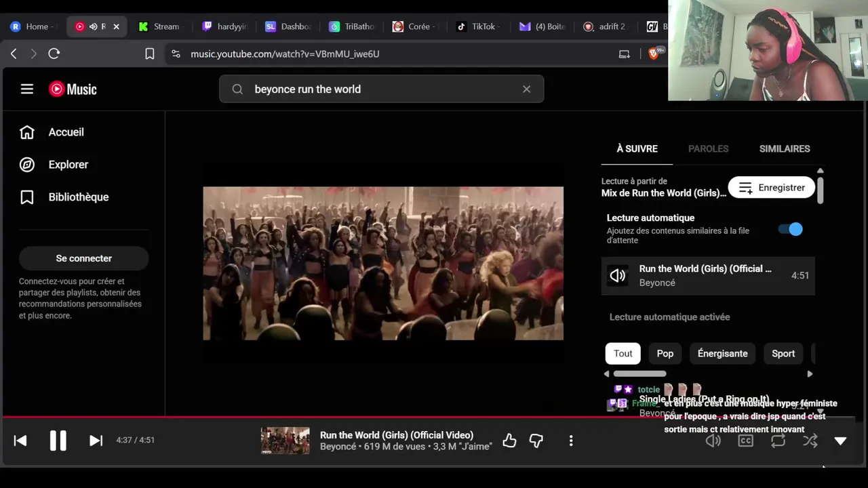Open the three-dot song options menu
This screenshot has height=488, width=868.
tap(571, 441)
